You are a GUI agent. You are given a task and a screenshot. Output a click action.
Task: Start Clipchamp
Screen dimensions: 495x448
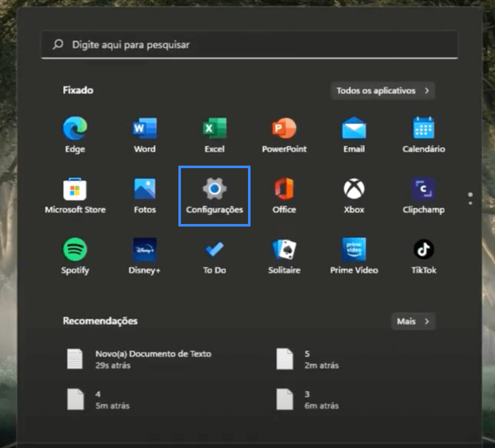(x=423, y=196)
